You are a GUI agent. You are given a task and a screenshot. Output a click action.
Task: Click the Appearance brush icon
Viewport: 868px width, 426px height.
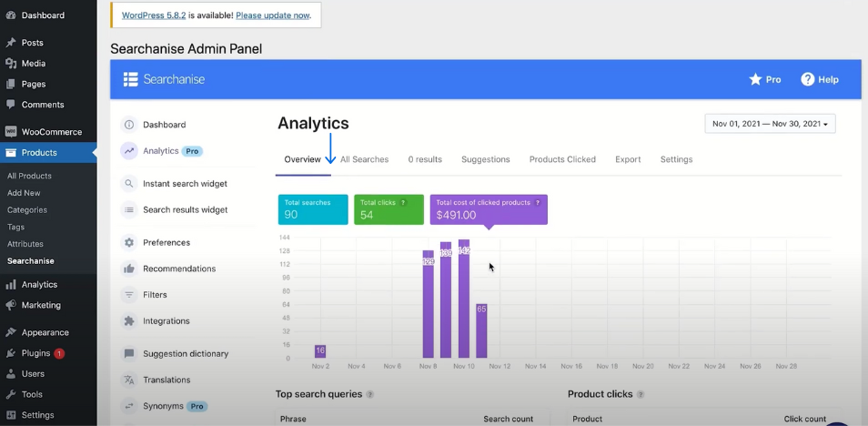point(11,332)
